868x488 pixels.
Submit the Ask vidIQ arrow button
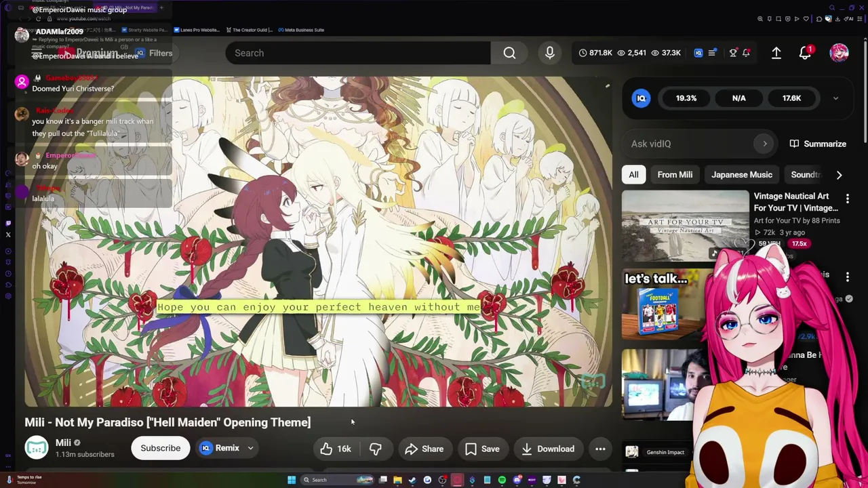tap(765, 144)
